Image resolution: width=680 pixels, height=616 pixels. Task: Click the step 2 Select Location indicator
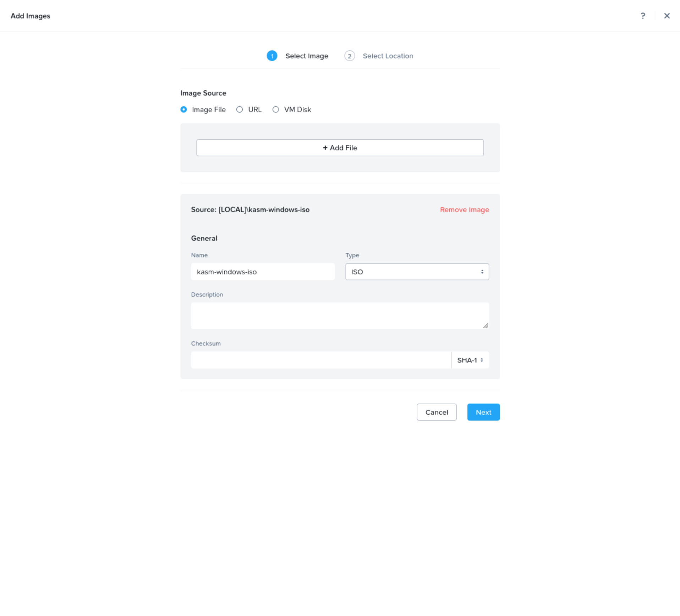[350, 56]
